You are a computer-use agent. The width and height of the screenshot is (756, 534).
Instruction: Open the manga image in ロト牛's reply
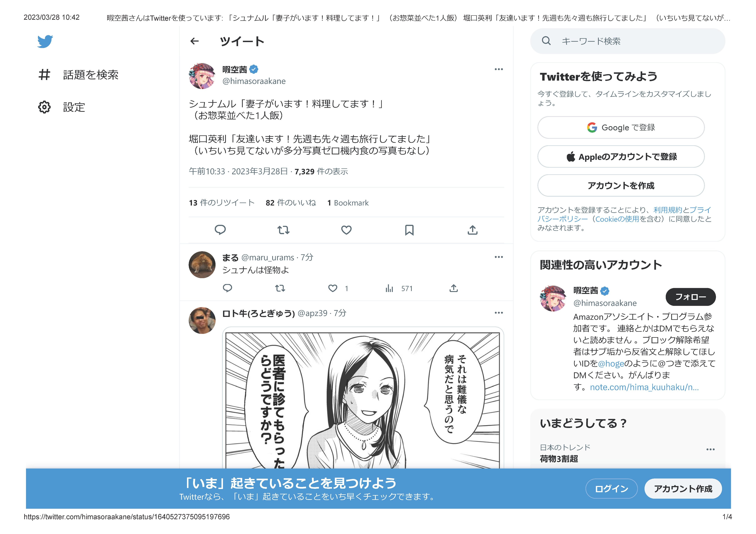[x=363, y=398]
